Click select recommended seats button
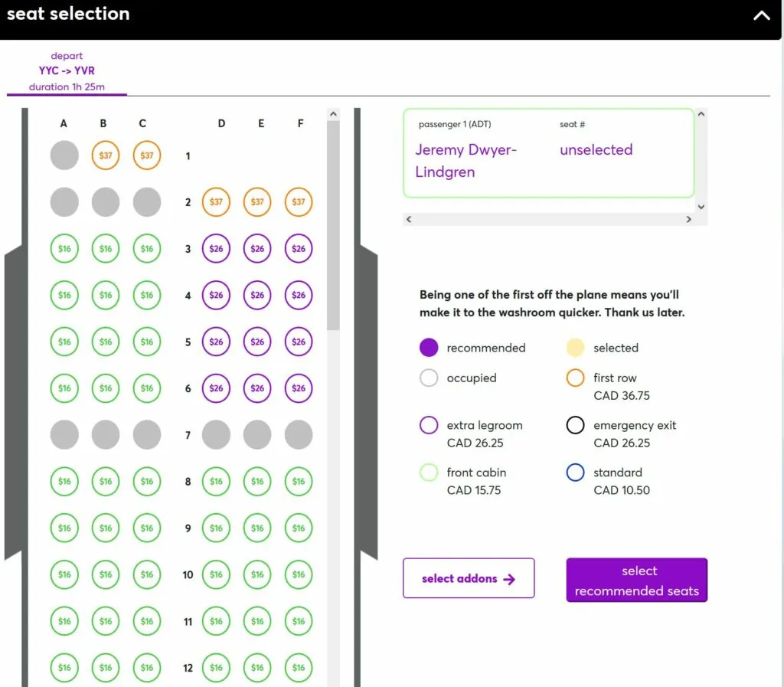Image resolution: width=784 pixels, height=687 pixels. click(636, 580)
